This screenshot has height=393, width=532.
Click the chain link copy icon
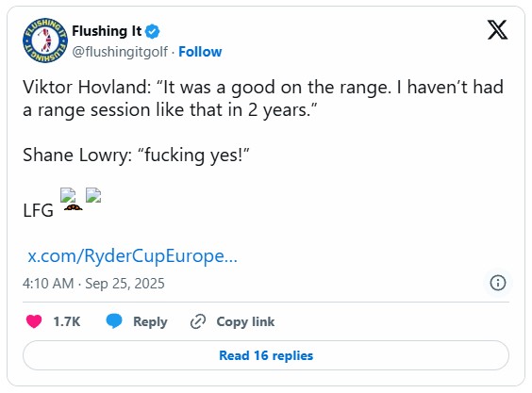click(198, 321)
